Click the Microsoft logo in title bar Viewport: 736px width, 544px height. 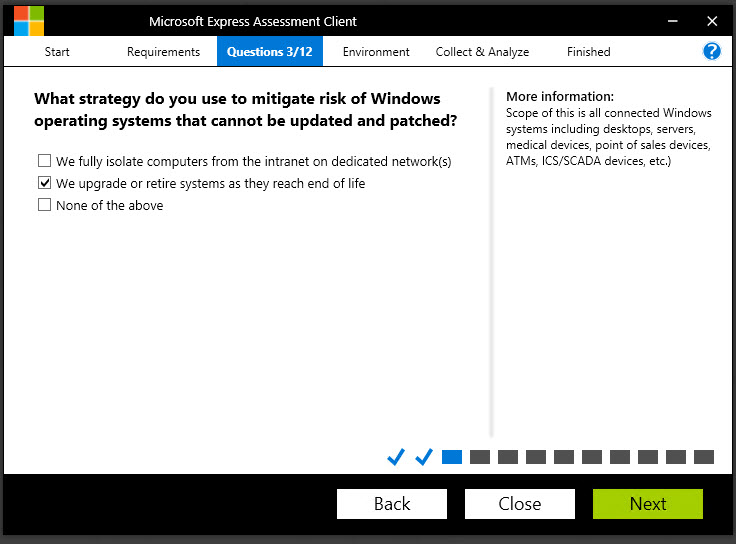click(x=29, y=21)
